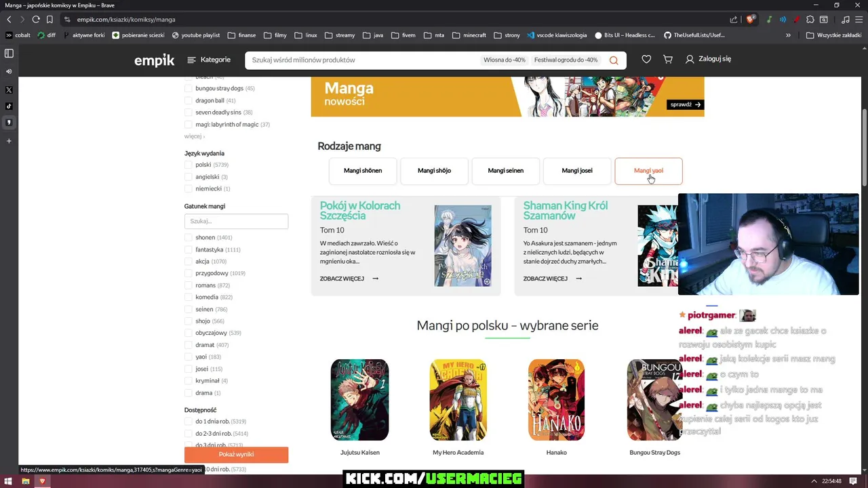Screen dimensions: 868x488
Task: Go back with the browser back arrow
Action: pos(9,20)
